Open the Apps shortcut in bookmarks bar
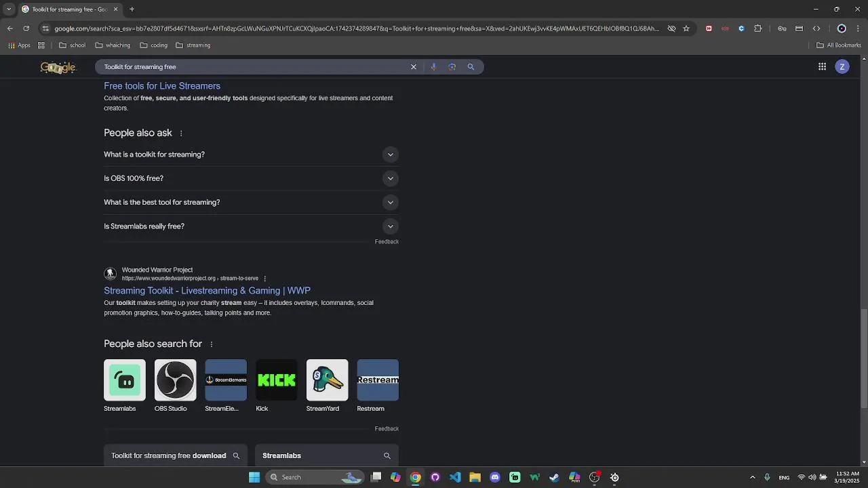Image resolution: width=868 pixels, height=488 pixels. pos(19,45)
